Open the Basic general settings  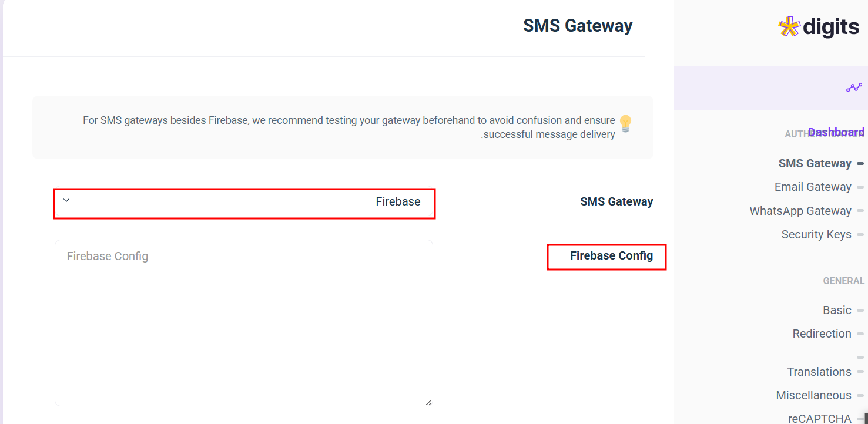(x=837, y=310)
